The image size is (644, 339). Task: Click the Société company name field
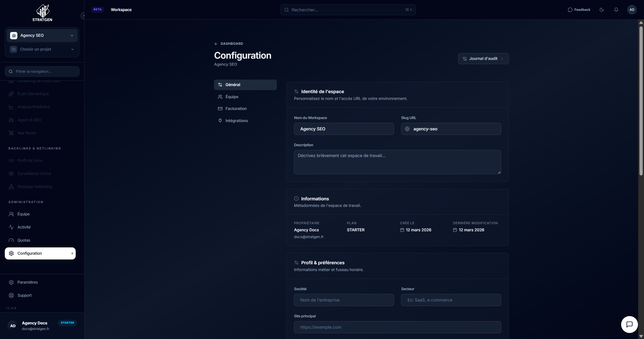click(344, 300)
